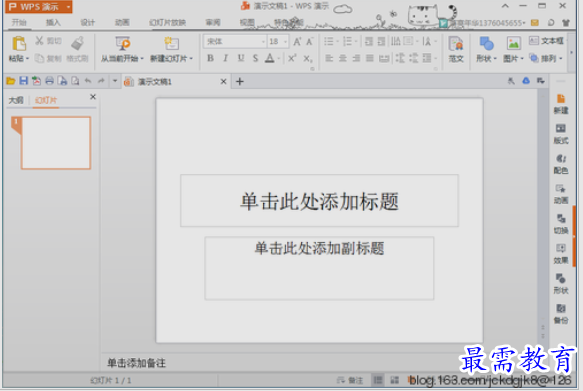Click the title placeholder 单击此处添加标题

319,201
